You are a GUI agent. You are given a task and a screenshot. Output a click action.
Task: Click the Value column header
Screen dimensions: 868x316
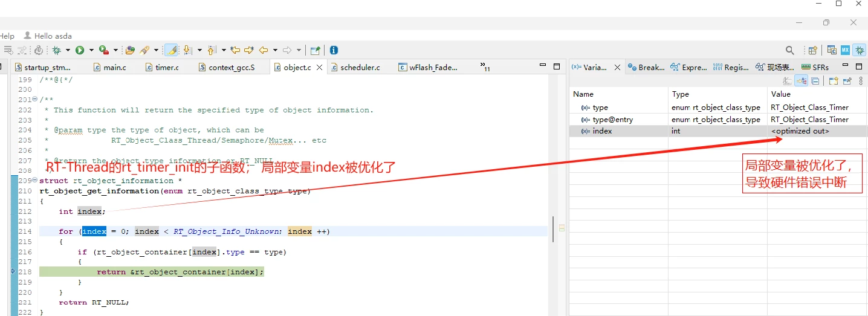(x=817, y=94)
